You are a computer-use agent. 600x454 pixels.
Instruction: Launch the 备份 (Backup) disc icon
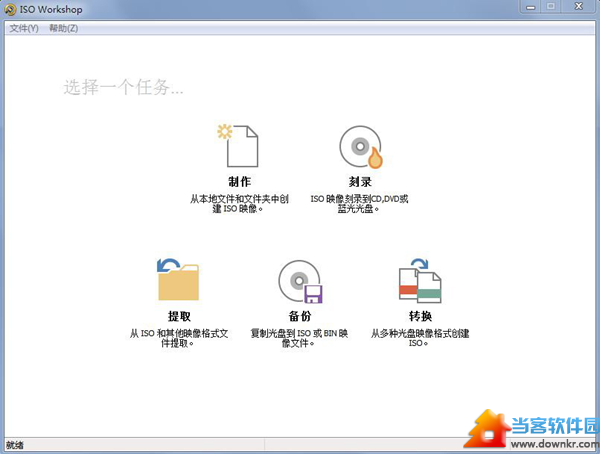point(300,282)
